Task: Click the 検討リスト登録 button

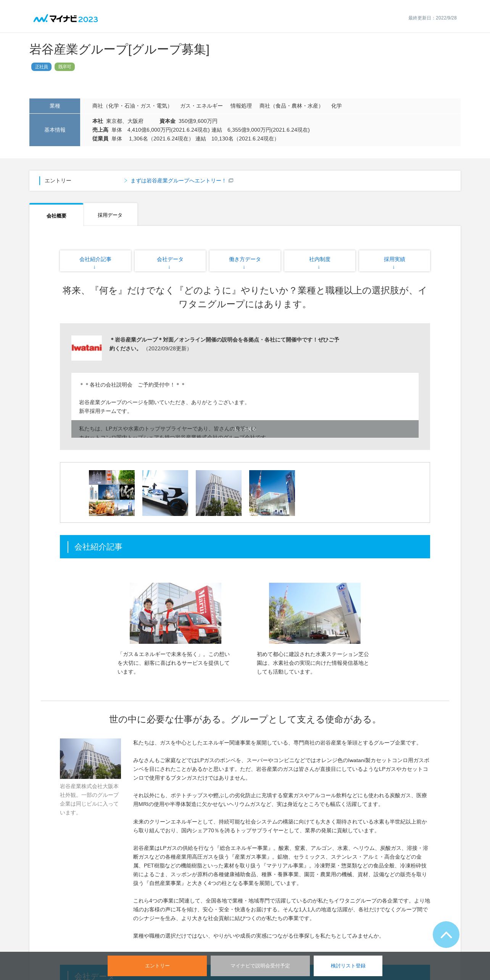Action: 348,965
